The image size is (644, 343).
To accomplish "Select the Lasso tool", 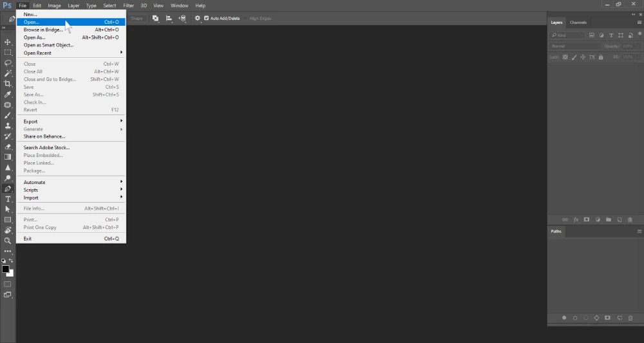I will coord(7,63).
